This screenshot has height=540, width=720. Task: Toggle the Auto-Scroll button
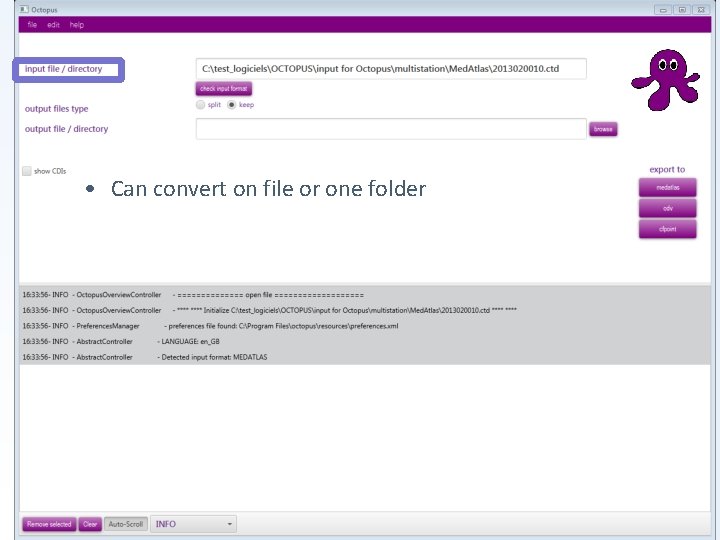click(126, 524)
